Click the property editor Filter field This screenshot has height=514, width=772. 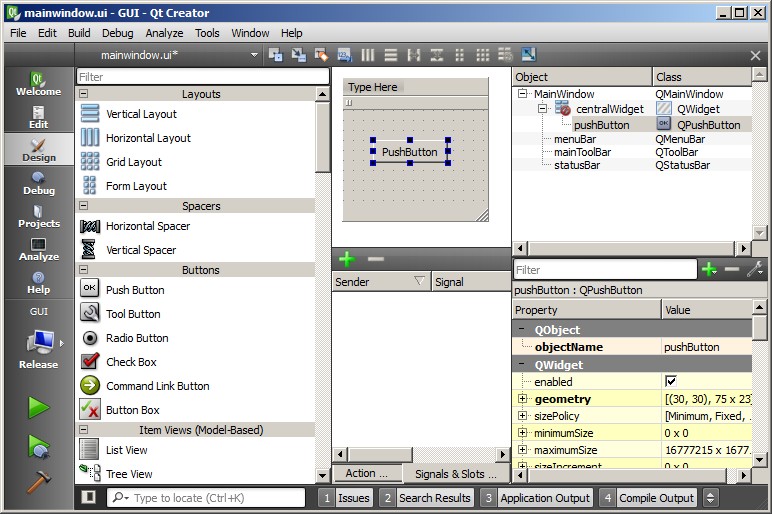(x=605, y=270)
